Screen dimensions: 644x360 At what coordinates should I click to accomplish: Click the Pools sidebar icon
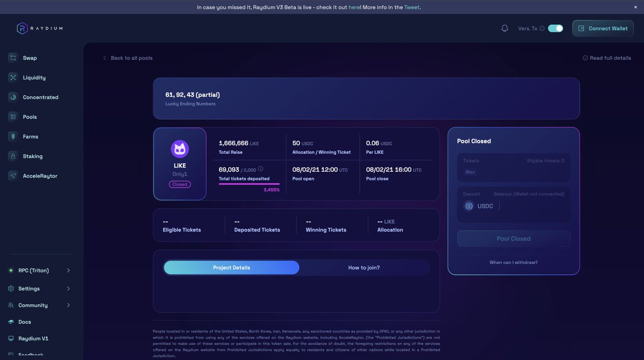tap(13, 117)
